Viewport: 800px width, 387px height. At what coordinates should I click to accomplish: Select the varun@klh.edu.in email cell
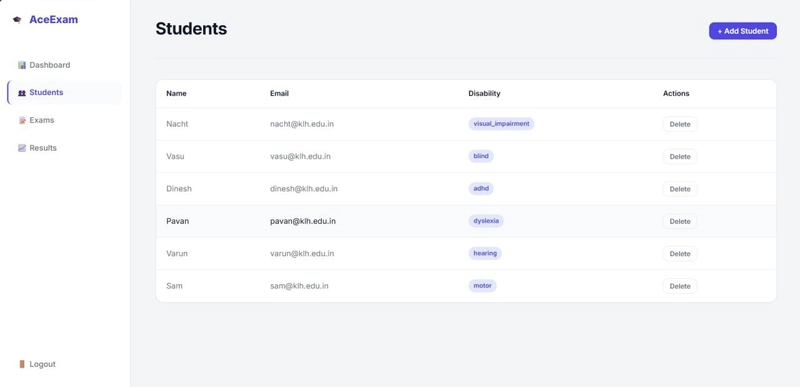[x=302, y=253]
